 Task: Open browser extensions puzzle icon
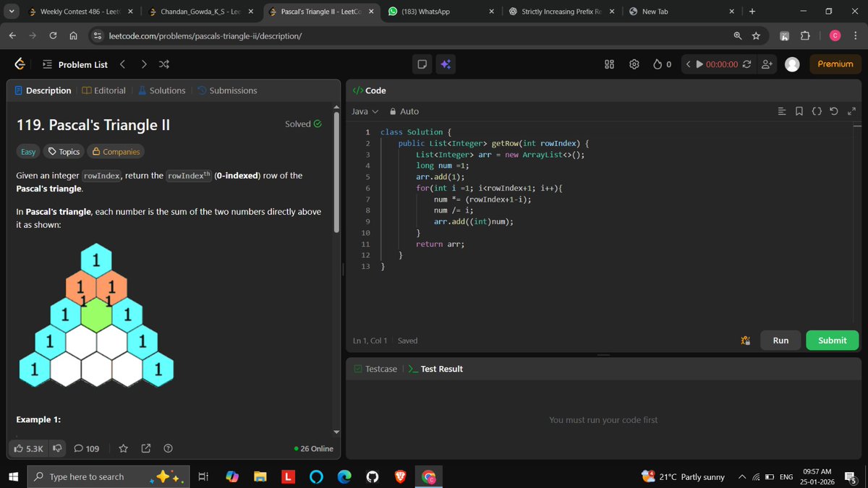point(805,35)
